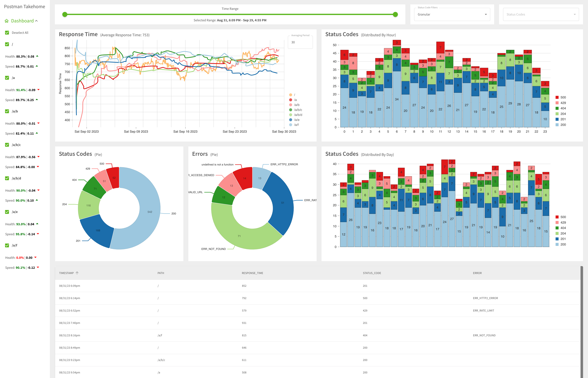Sort table by STATUS_CODE column header
588x378 pixels.
tap(372, 273)
